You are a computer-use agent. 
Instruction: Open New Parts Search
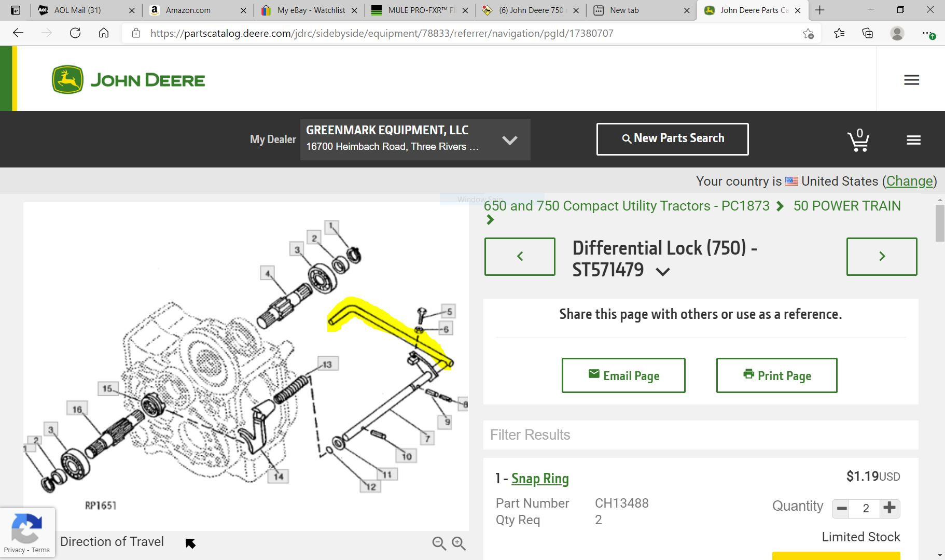pos(673,138)
